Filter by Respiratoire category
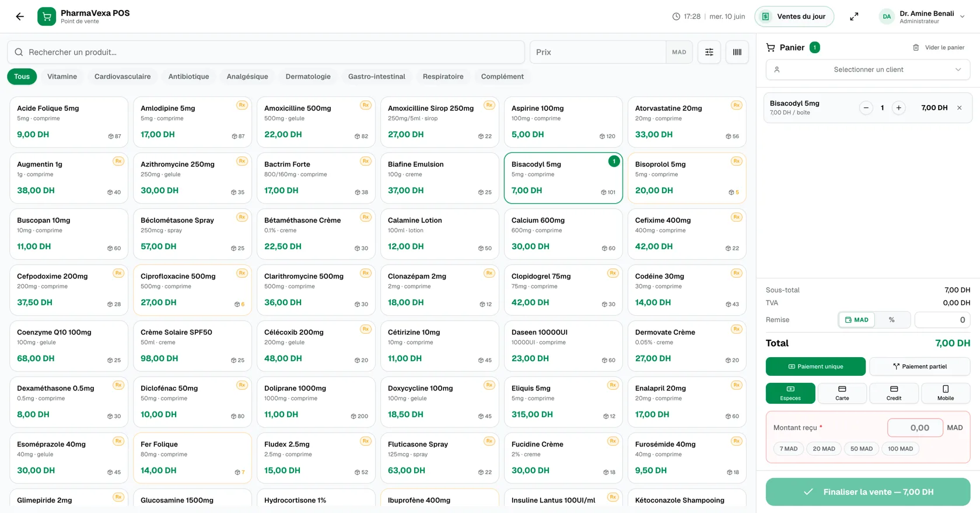This screenshot has width=980, height=513. click(x=443, y=76)
